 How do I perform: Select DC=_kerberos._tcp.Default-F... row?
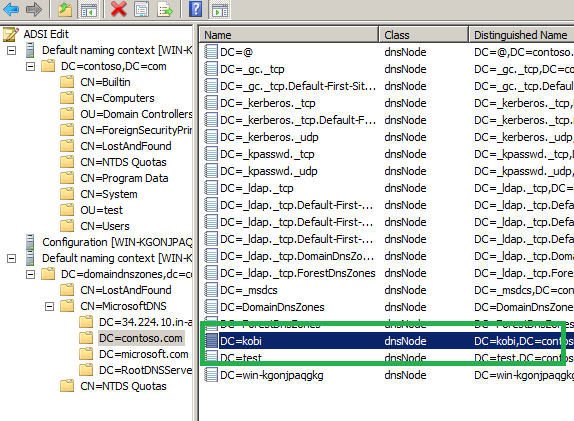click(389, 120)
